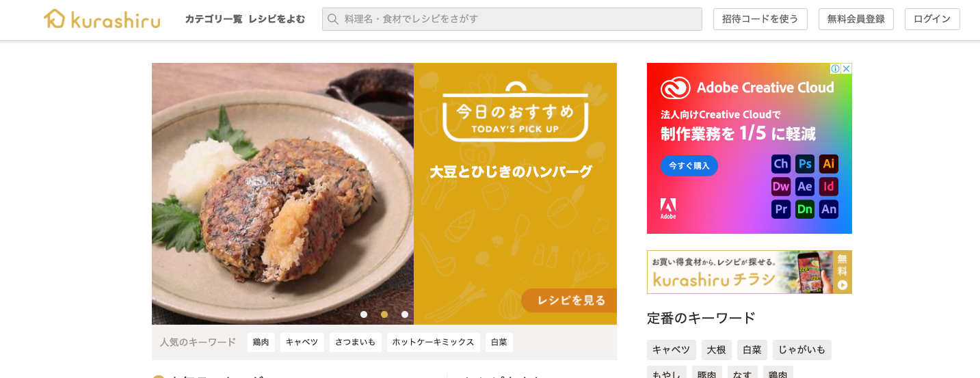Image resolution: width=980 pixels, height=378 pixels.
Task: Click the Premiere Pr icon in ad
Action: [781, 209]
